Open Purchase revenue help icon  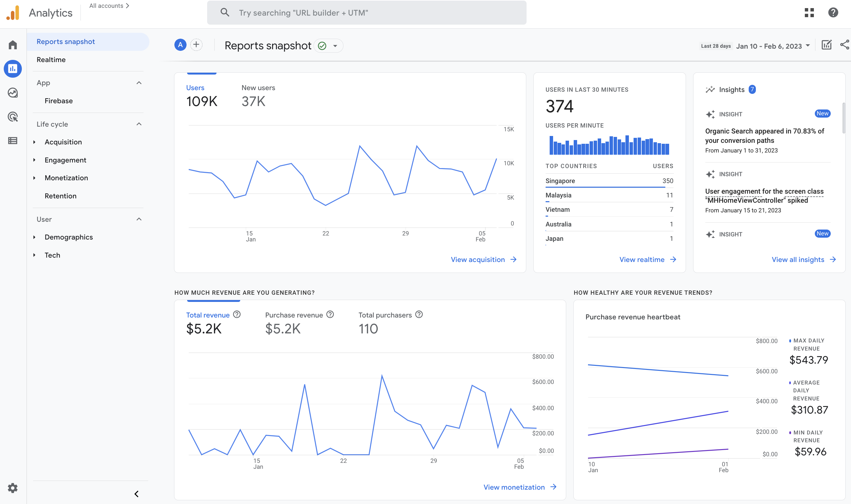(330, 314)
